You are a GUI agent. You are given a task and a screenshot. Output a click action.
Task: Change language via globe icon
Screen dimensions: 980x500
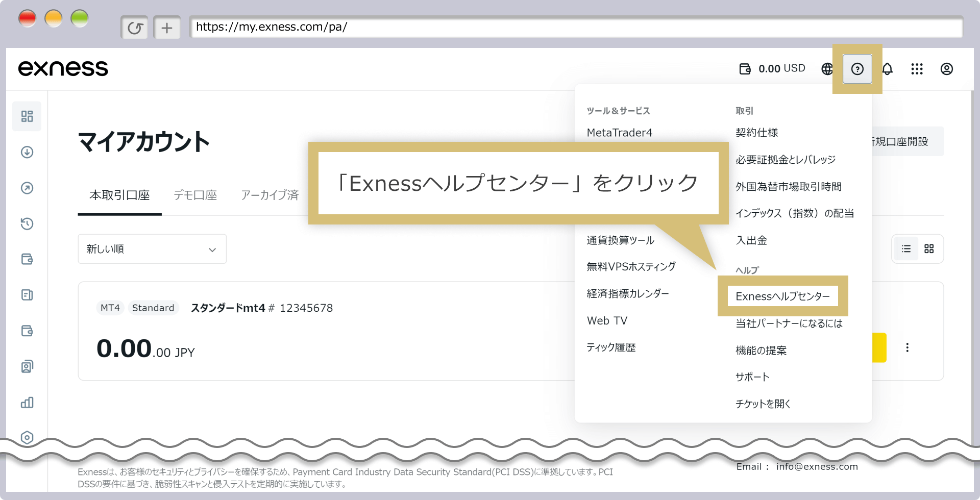point(827,69)
